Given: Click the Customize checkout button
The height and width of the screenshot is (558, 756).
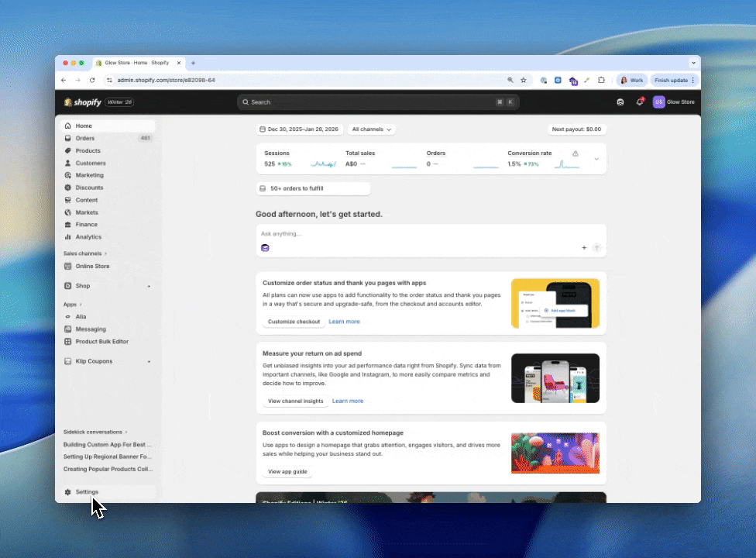Looking at the screenshot, I should coord(294,321).
